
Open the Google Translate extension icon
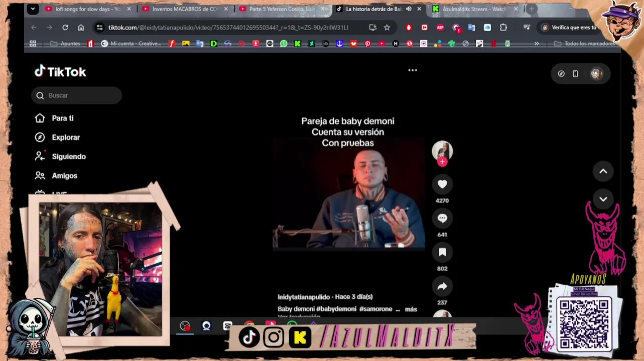tap(471, 28)
